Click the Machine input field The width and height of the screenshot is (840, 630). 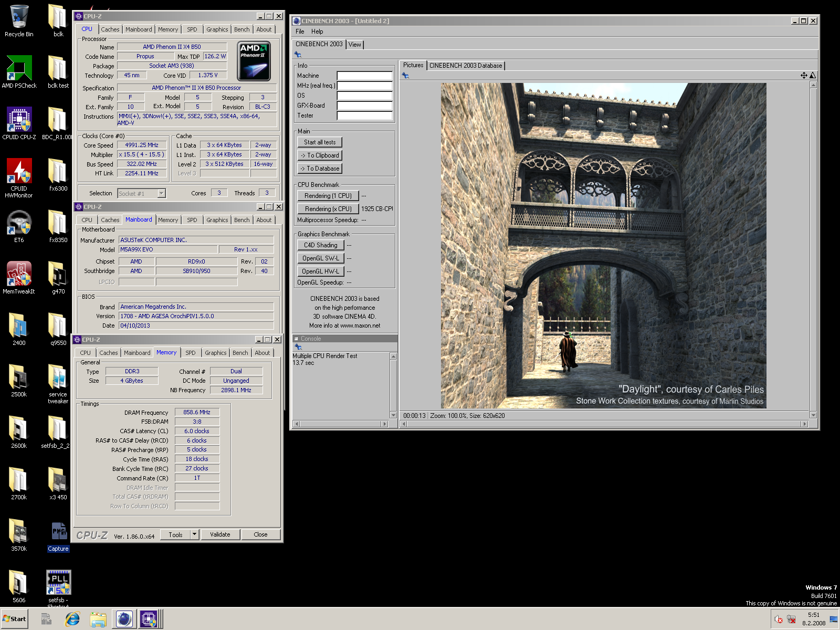364,76
